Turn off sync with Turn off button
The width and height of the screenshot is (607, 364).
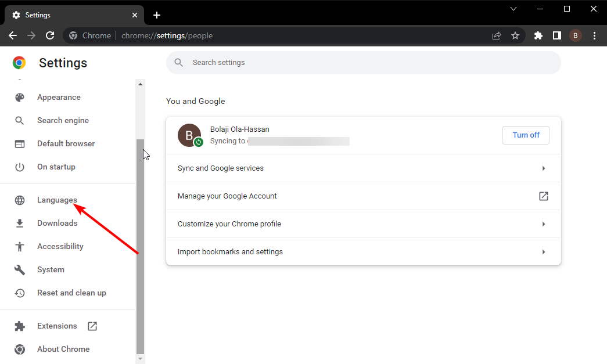click(x=526, y=135)
